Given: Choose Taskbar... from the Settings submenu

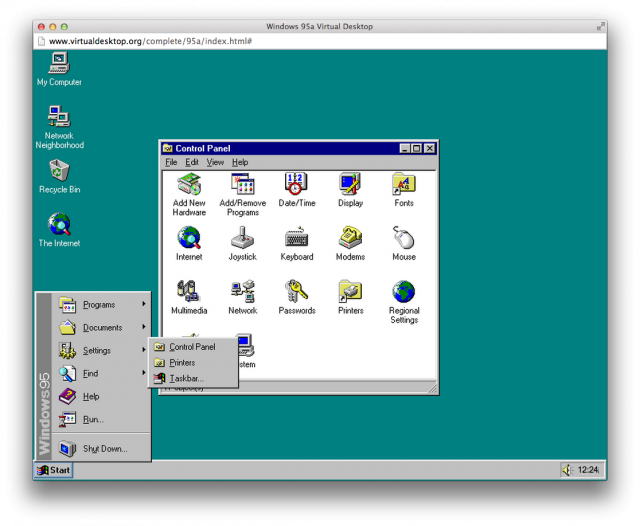Looking at the screenshot, I should [186, 379].
